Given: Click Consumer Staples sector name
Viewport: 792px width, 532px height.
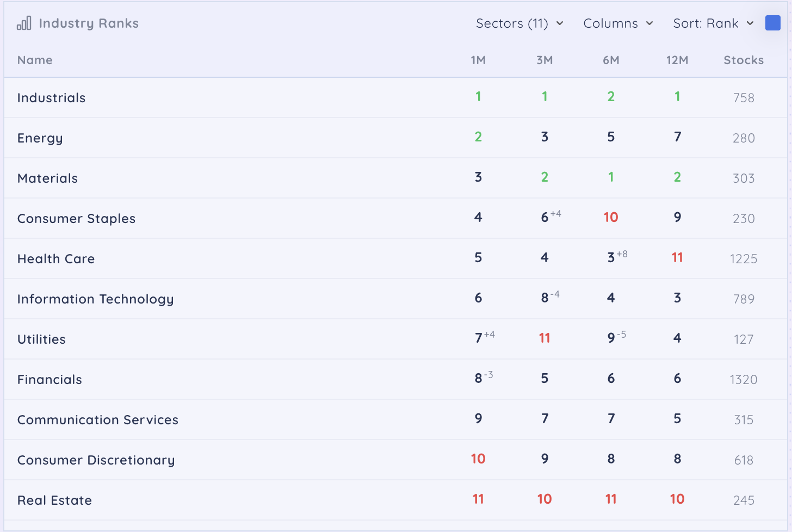Looking at the screenshot, I should click(x=76, y=219).
